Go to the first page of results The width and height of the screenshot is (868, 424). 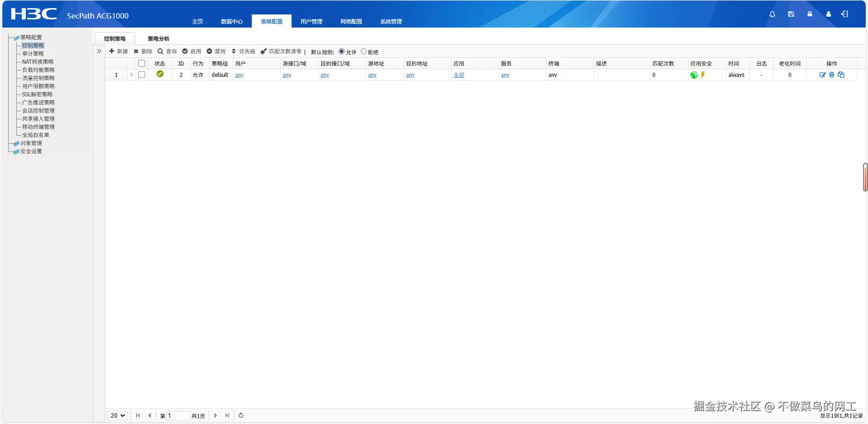point(138,415)
